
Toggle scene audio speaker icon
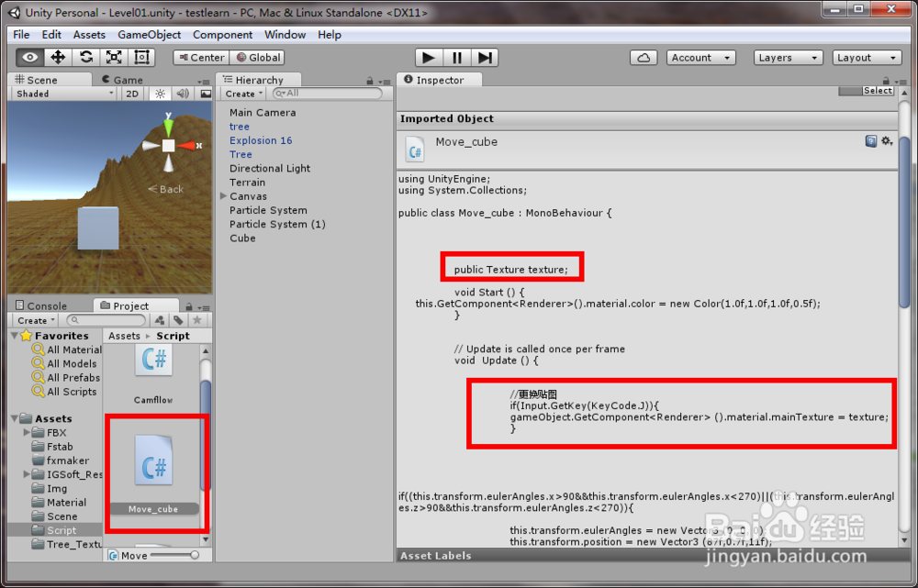183,94
